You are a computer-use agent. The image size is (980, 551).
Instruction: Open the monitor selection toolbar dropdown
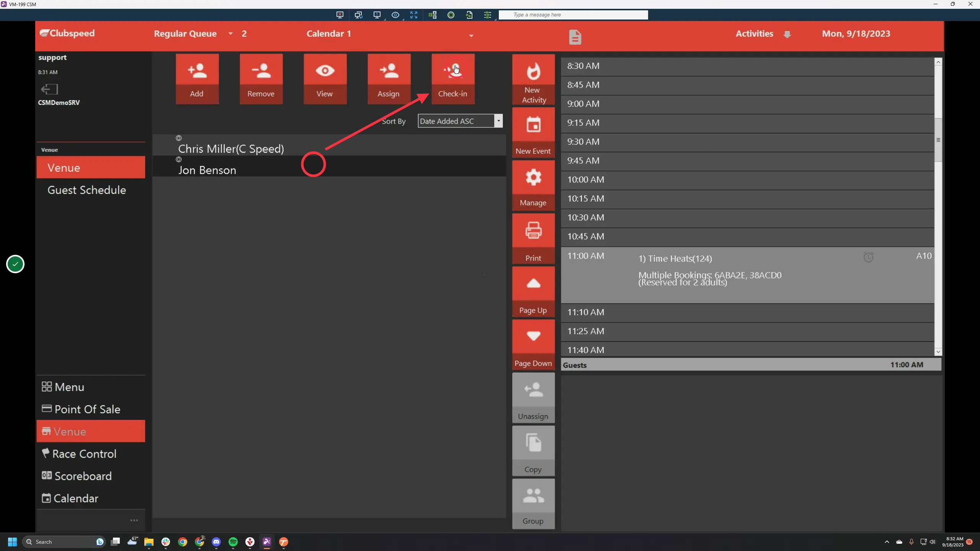pyautogui.click(x=377, y=15)
